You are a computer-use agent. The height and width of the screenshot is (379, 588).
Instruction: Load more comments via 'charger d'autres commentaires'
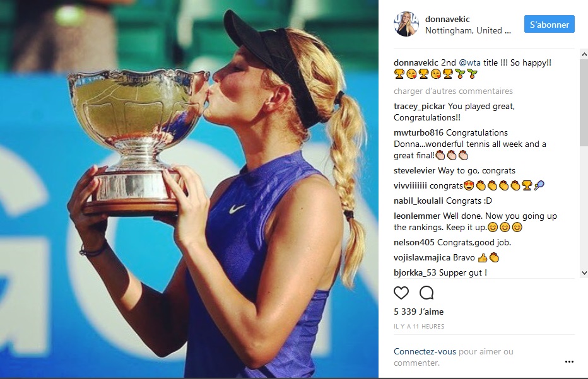[x=453, y=91]
